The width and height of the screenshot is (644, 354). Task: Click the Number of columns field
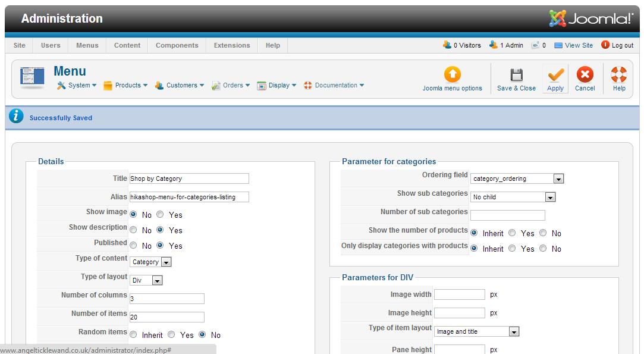click(167, 299)
